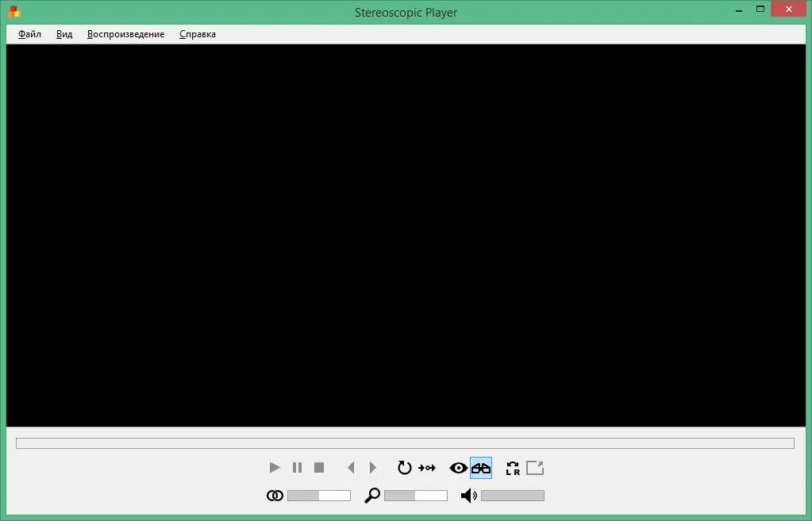The height and width of the screenshot is (521, 812).
Task: Mute audio with the speaker icon
Action: (x=468, y=496)
